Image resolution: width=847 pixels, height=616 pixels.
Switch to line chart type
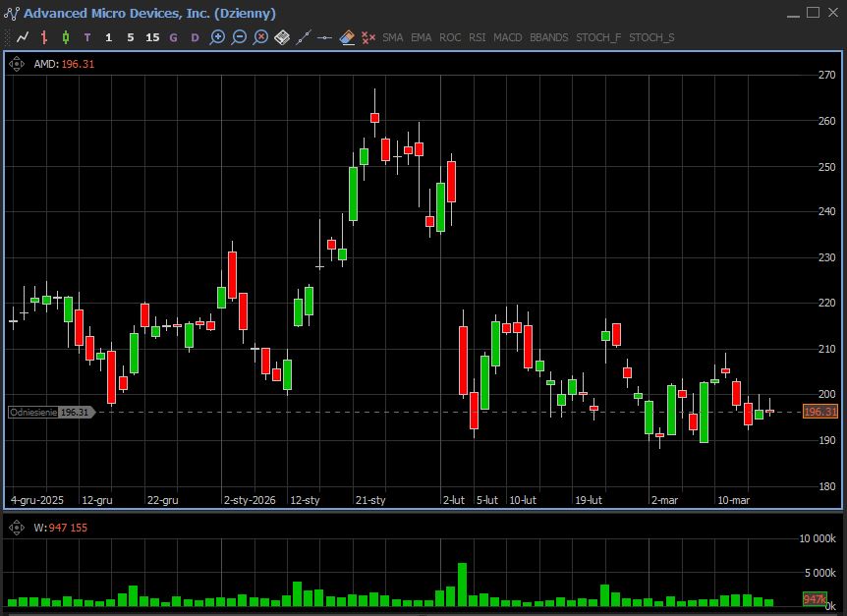click(23, 37)
